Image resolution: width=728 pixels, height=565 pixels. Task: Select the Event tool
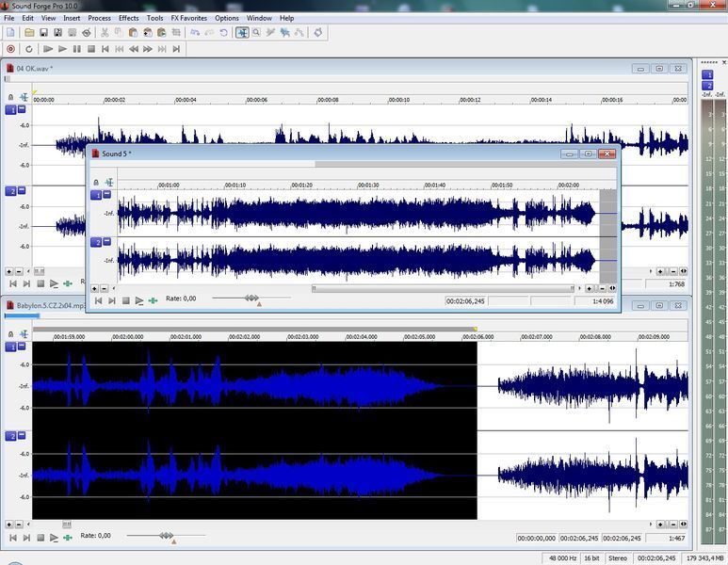[x=285, y=33]
